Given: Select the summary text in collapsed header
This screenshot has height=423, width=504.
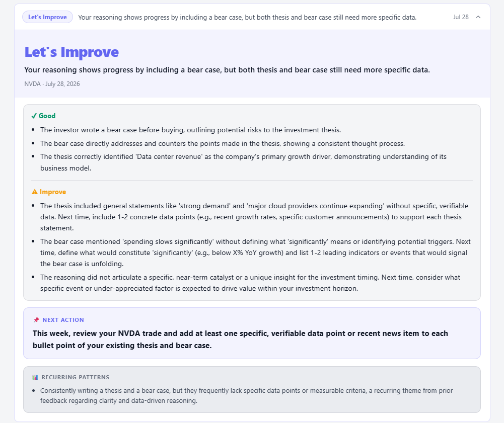Looking at the screenshot, I should (247, 17).
